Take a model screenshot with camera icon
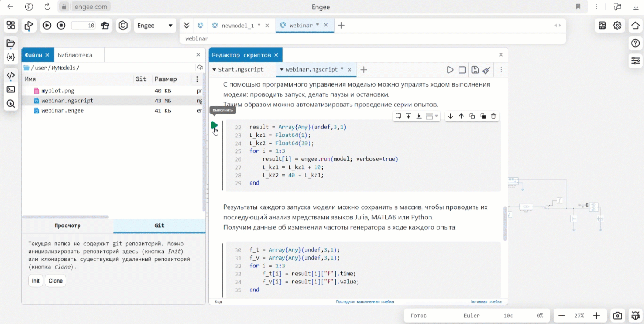 pyautogui.click(x=618, y=316)
